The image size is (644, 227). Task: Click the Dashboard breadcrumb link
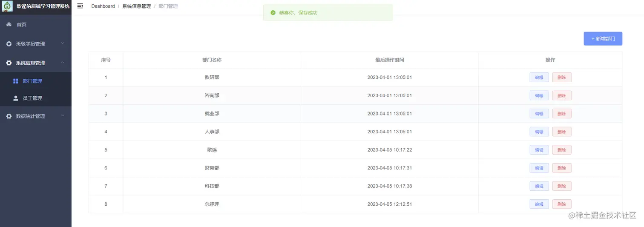pyautogui.click(x=103, y=6)
